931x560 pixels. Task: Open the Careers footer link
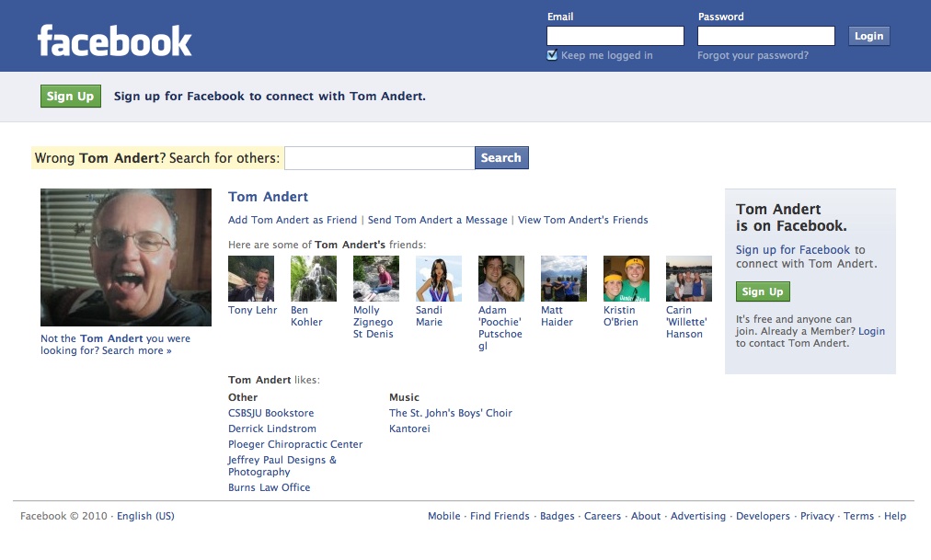tap(603, 516)
